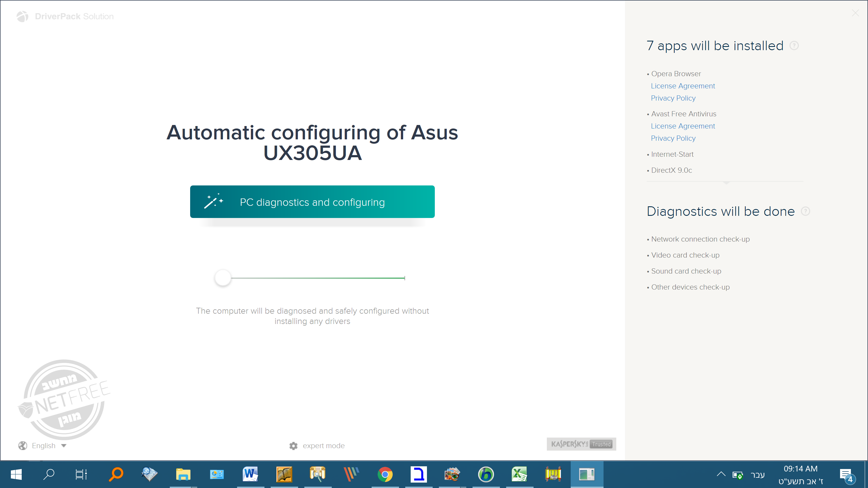Viewport: 868px width, 488px height.
Task: Open Avast Free Antivirus Privacy Policy
Action: [x=673, y=138]
